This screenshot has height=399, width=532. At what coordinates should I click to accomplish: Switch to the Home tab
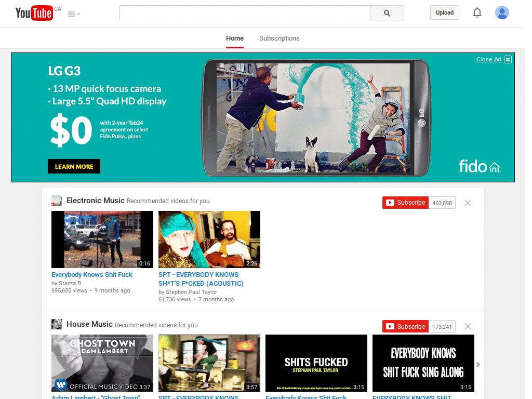[x=235, y=38]
